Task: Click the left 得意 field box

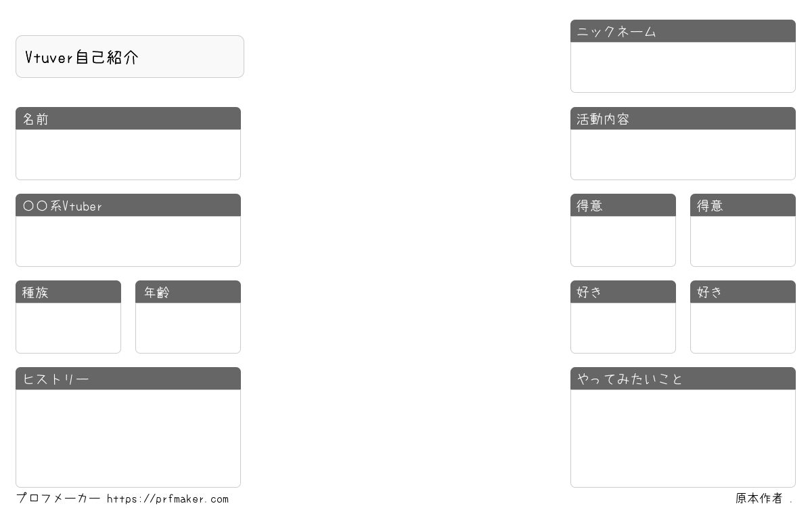Action: [x=623, y=241]
